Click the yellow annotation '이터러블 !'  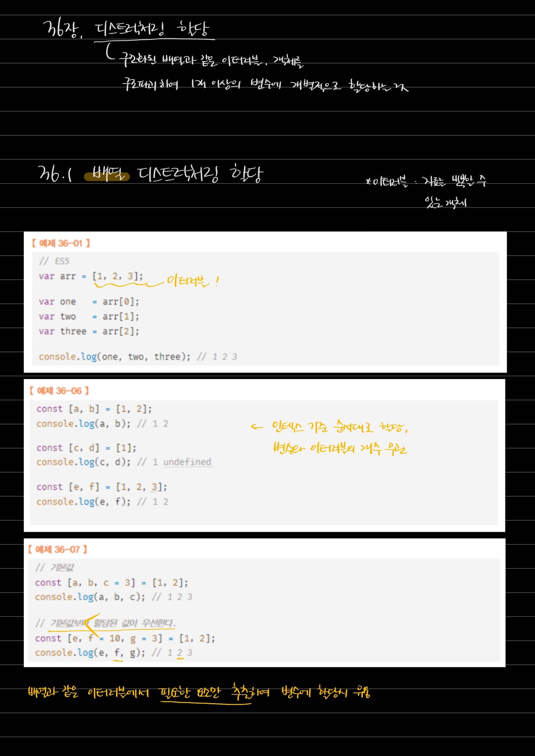[193, 281]
